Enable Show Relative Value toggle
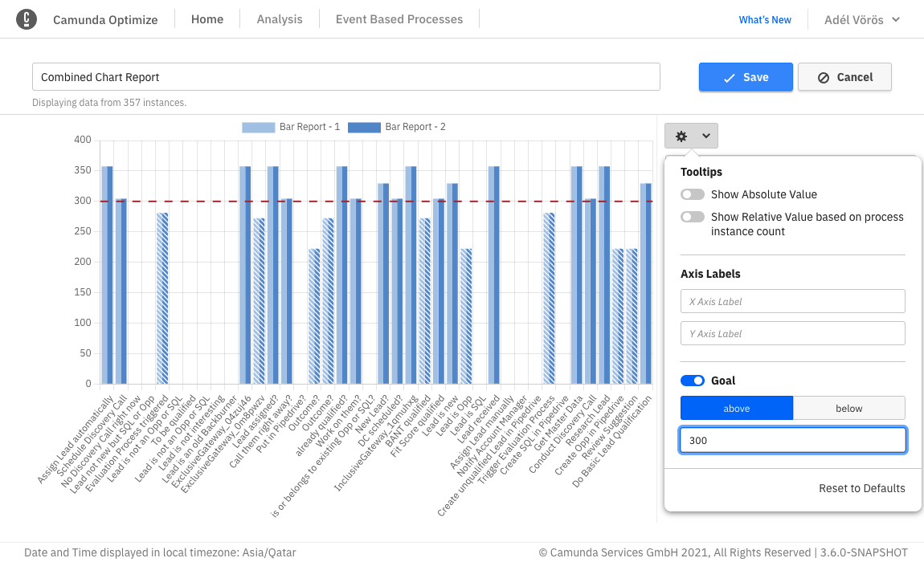Screen dimensions: 924x562 tap(692, 216)
